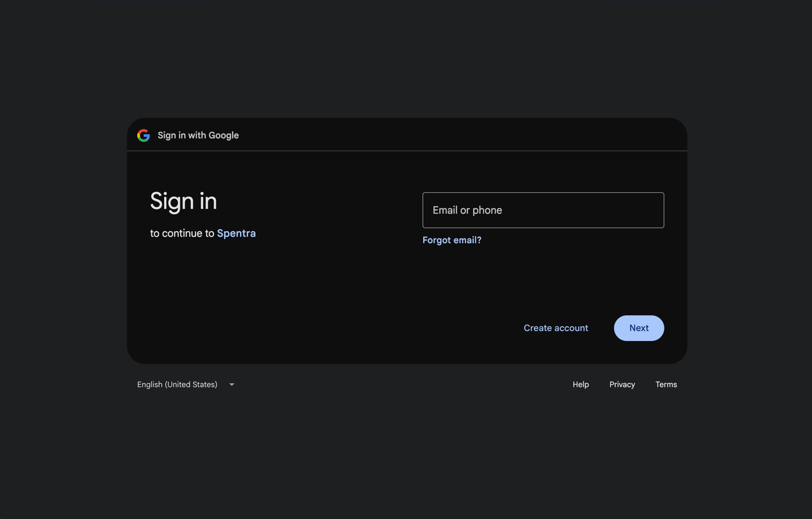Select Create account
812x519 pixels.
click(556, 328)
